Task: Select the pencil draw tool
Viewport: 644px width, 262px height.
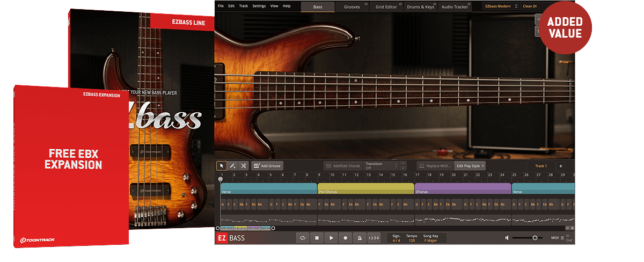Action: click(x=232, y=166)
